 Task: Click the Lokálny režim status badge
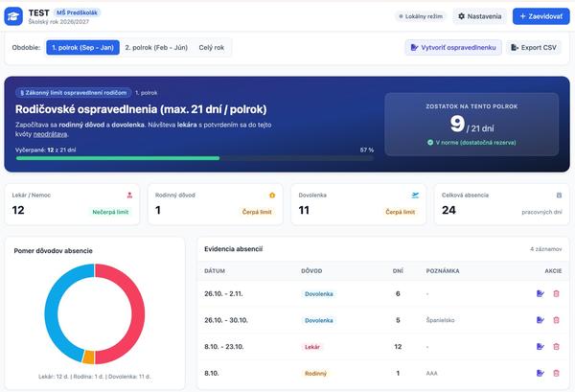click(421, 16)
